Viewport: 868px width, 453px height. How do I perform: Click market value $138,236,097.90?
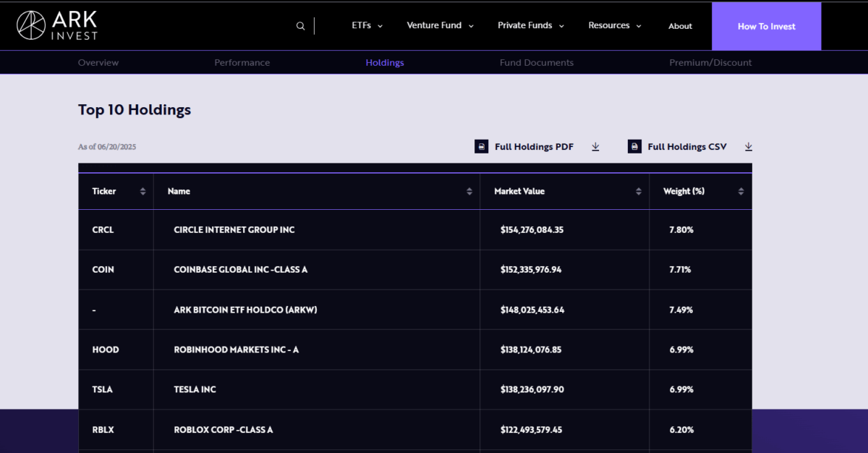click(532, 389)
